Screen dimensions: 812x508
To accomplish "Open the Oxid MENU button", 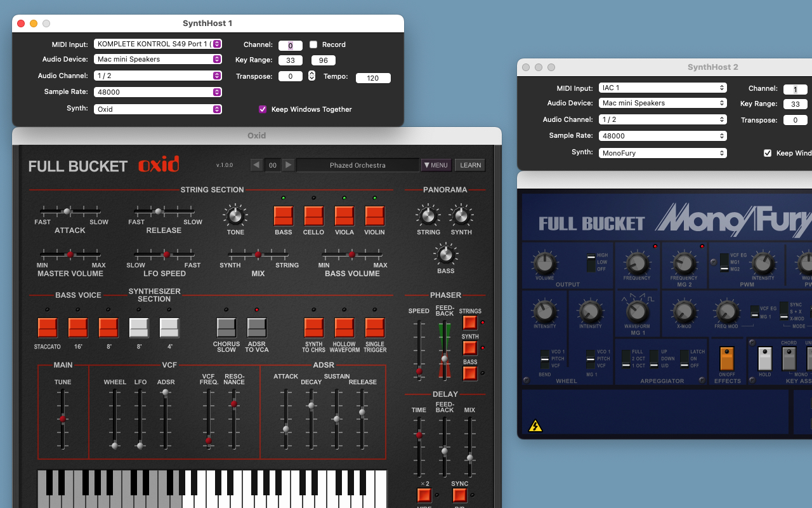I will [x=436, y=165].
